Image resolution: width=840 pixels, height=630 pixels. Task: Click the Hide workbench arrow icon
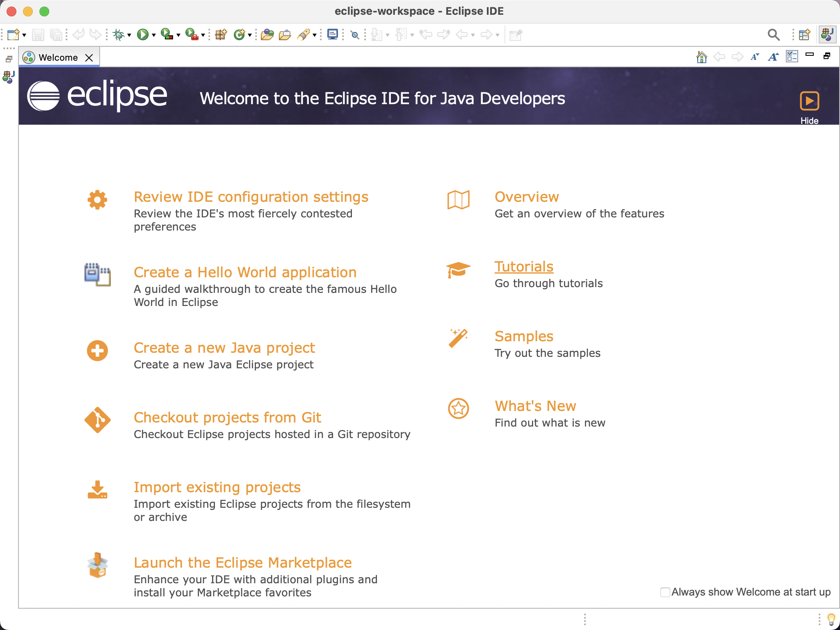810,101
